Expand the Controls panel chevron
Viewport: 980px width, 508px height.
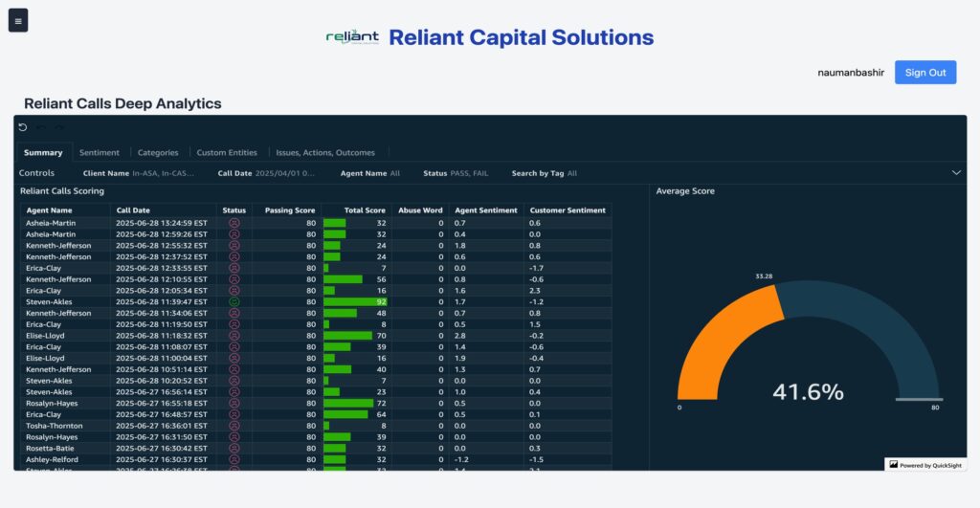point(956,172)
